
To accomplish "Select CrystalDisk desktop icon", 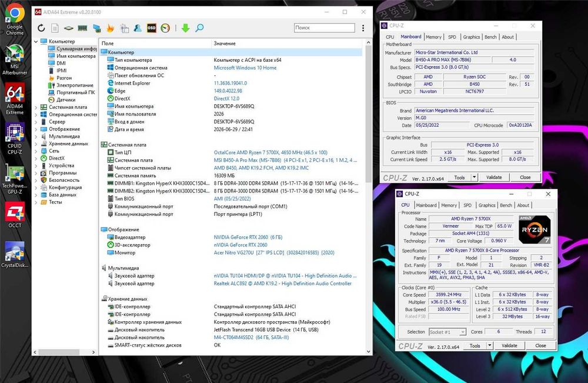I will point(15,255).
